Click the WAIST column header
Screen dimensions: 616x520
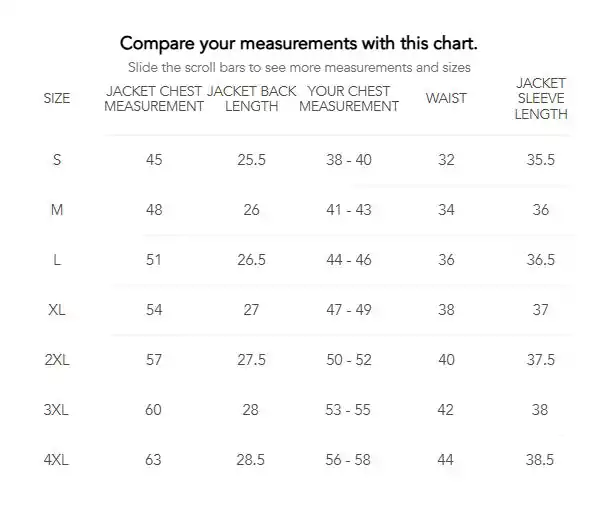click(x=446, y=98)
